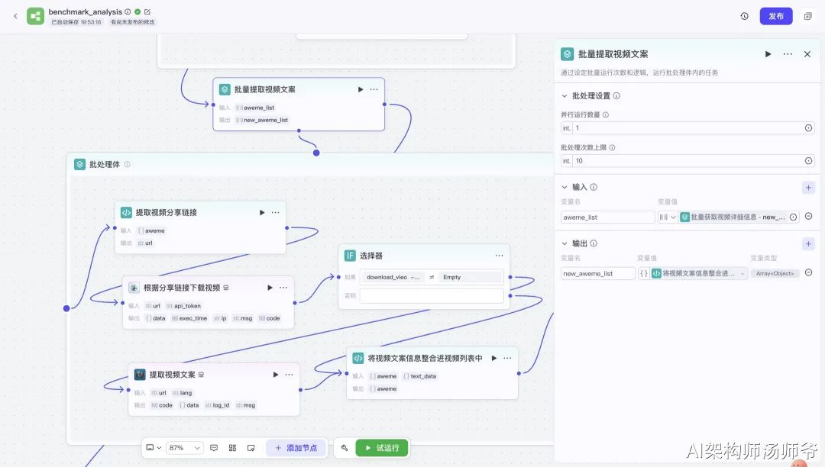Show info for 并行运行数量
Image resolution: width=825 pixels, height=468 pixels.
pos(606,115)
